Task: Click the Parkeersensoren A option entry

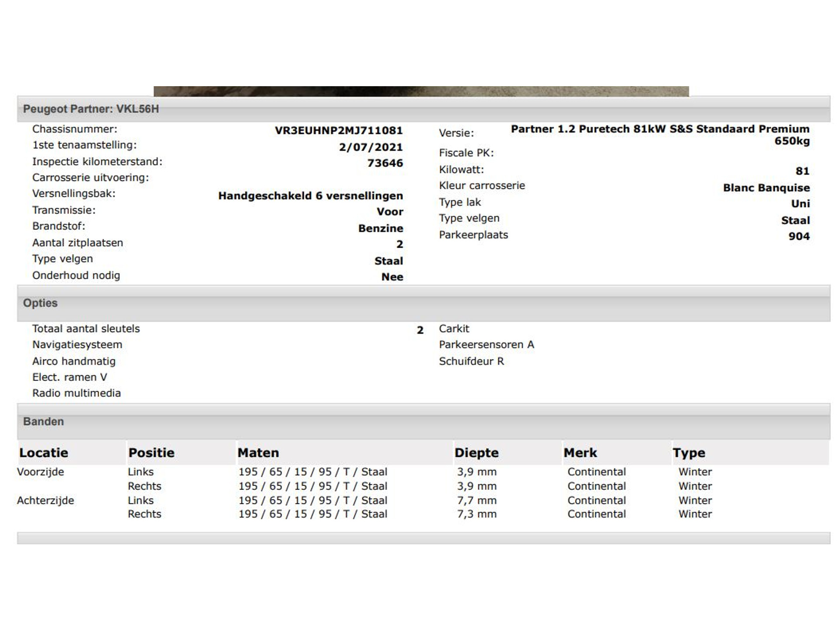Action: click(486, 345)
